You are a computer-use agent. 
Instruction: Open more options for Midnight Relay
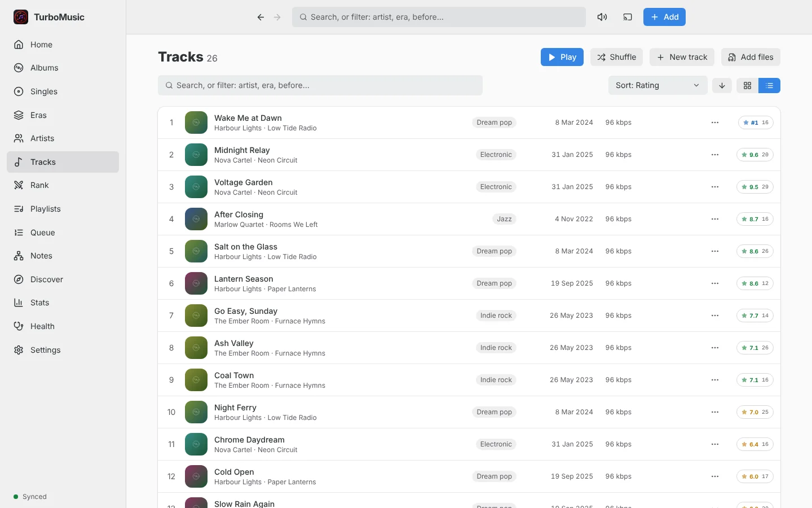click(x=715, y=155)
